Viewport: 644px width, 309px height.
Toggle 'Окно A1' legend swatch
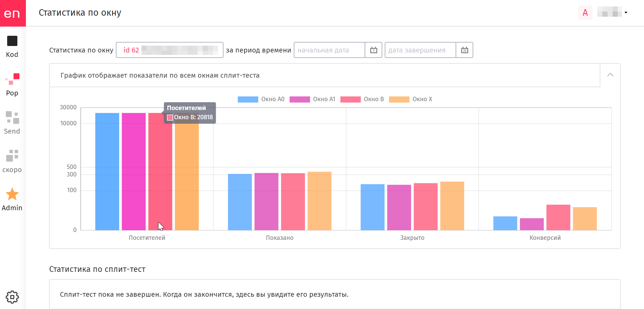300,99
